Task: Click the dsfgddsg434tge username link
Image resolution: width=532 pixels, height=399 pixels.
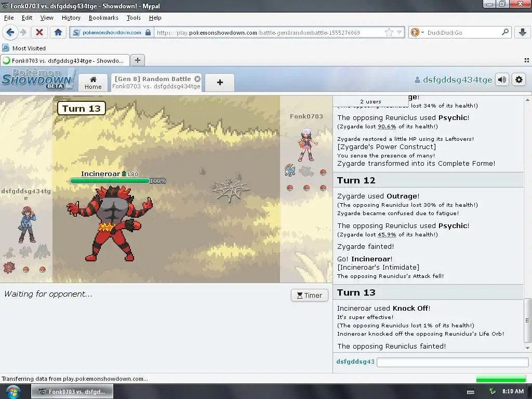Action: coord(453,79)
